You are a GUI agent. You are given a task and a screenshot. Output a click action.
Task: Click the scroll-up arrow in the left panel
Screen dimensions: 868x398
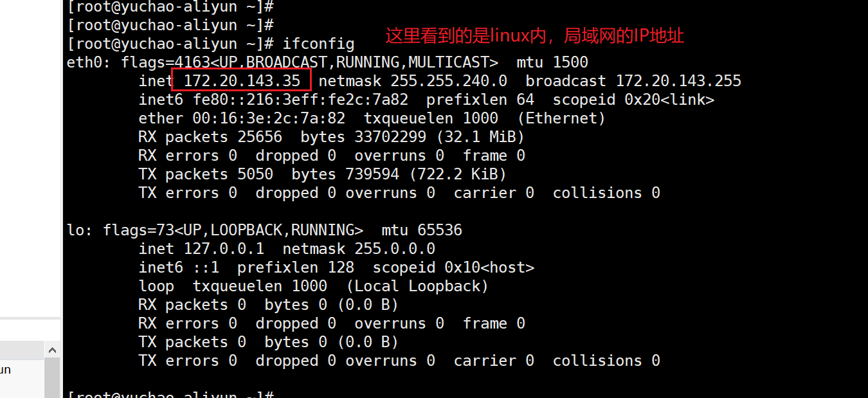(53, 350)
